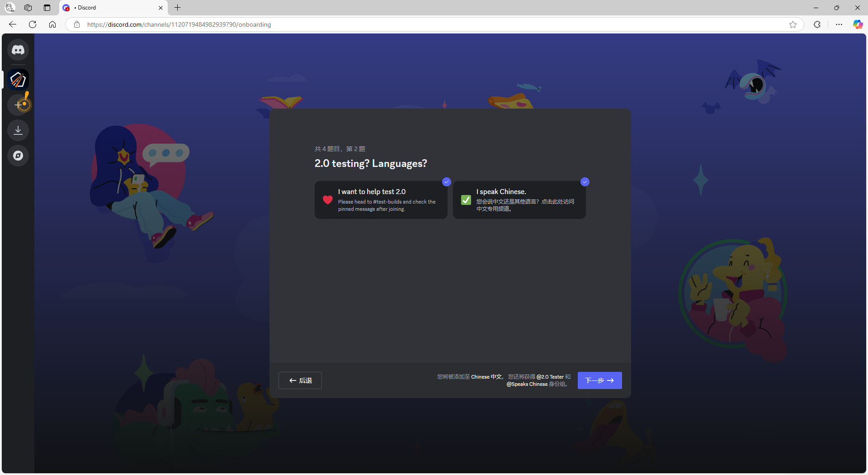Toggle the 'I speak Chinese.' option
868x475 pixels.
[x=519, y=200]
